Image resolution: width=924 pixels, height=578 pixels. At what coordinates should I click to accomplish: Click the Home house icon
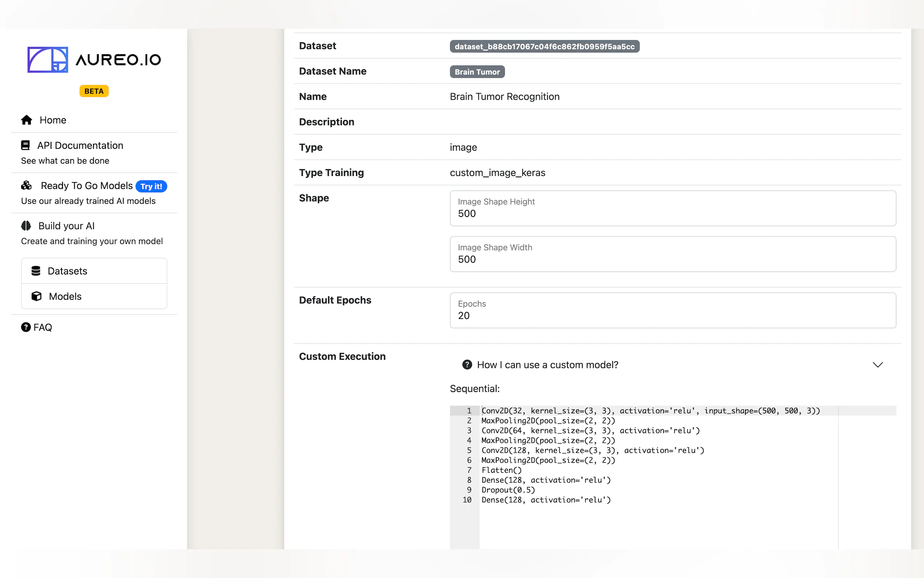pos(26,120)
